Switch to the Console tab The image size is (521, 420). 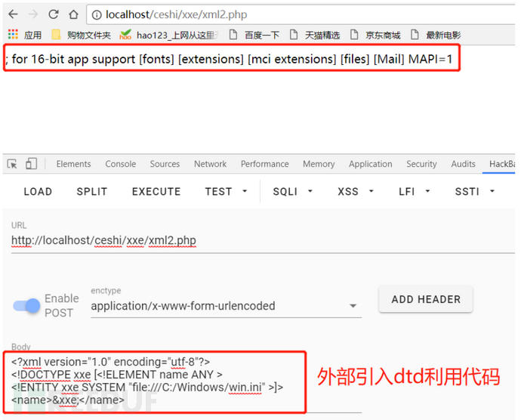click(121, 164)
